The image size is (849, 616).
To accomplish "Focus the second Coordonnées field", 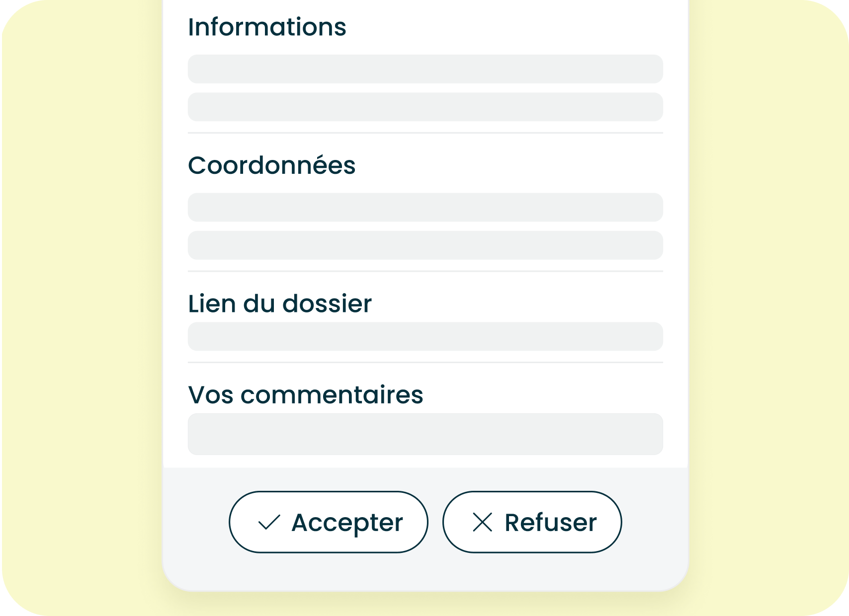I will (x=425, y=245).
